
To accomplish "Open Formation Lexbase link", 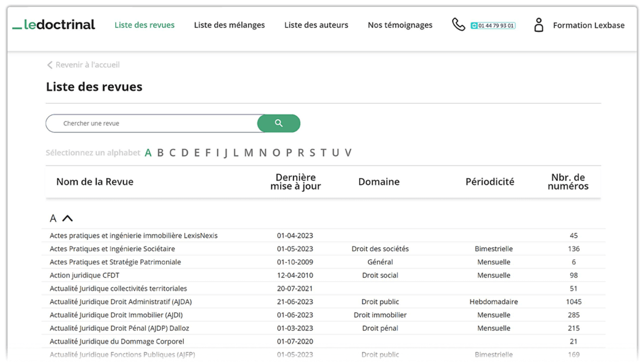I will point(589,25).
